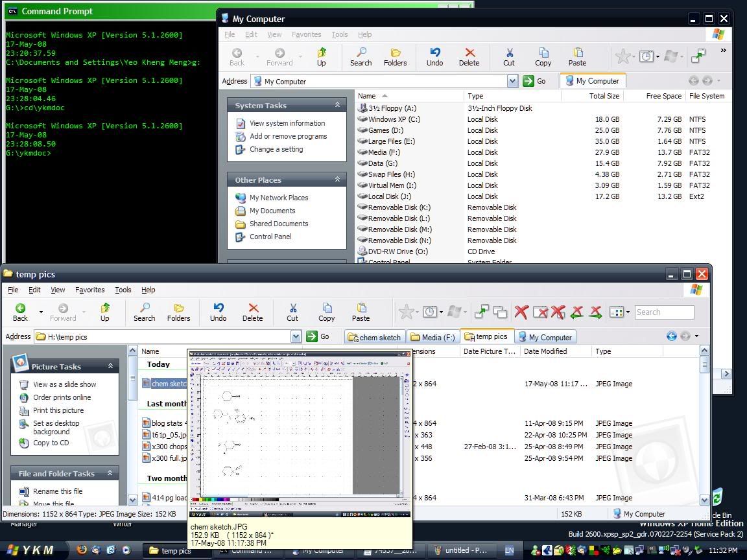Click Search input field in temp pics toolbar
The image size is (747, 560).
[664, 312]
